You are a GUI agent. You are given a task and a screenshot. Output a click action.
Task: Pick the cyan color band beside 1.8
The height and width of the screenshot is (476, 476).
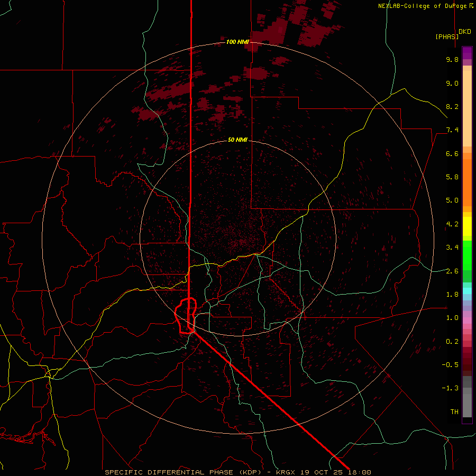pos(467,291)
